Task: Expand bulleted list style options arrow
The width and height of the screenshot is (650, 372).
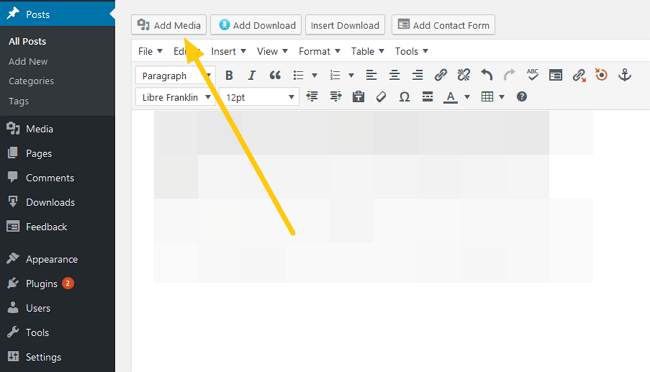Action: coord(315,75)
